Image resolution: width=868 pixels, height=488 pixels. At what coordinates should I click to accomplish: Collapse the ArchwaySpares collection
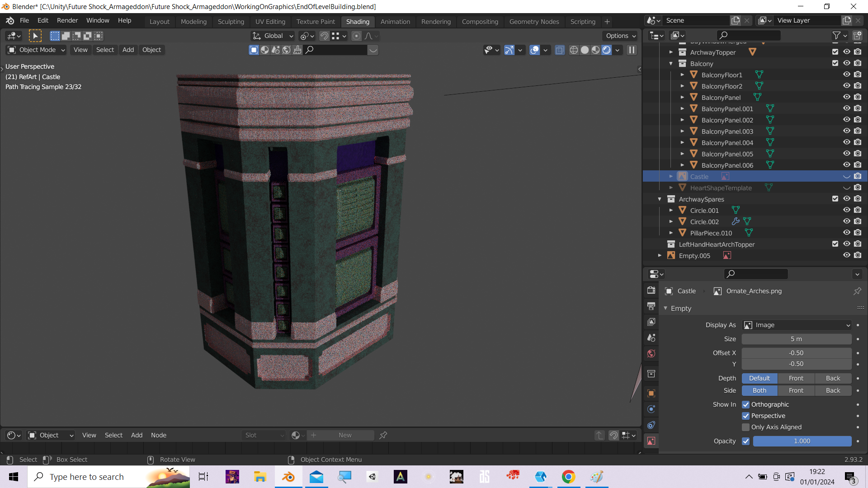tap(660, 199)
